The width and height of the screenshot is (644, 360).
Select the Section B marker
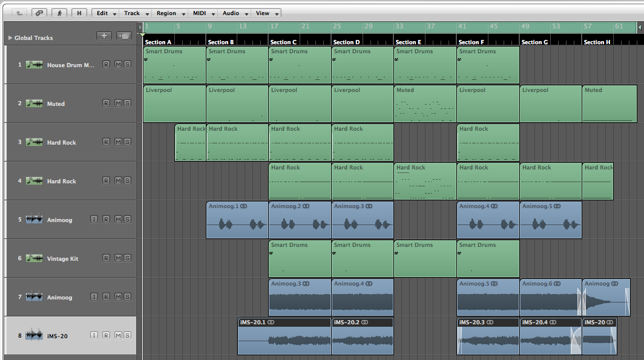[221, 42]
